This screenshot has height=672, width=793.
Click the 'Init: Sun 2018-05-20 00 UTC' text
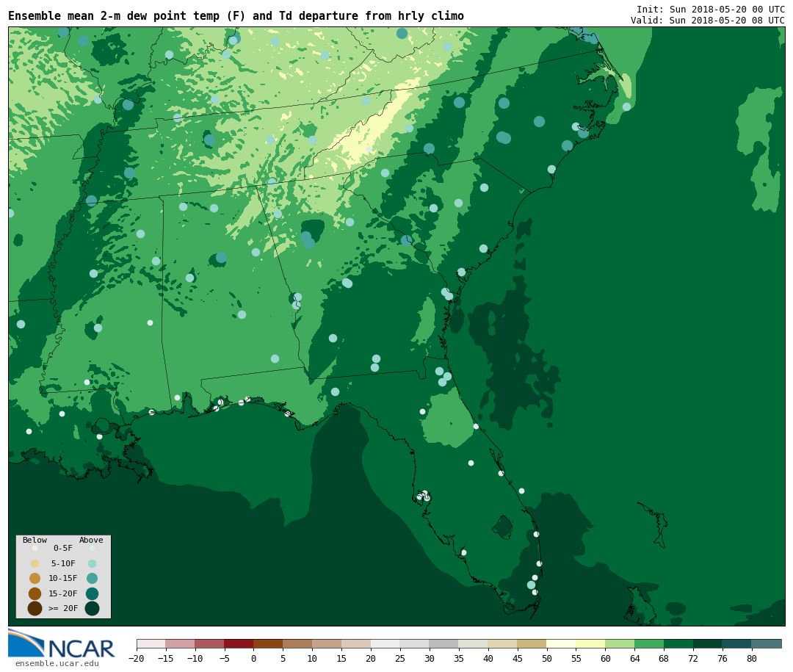(x=711, y=10)
